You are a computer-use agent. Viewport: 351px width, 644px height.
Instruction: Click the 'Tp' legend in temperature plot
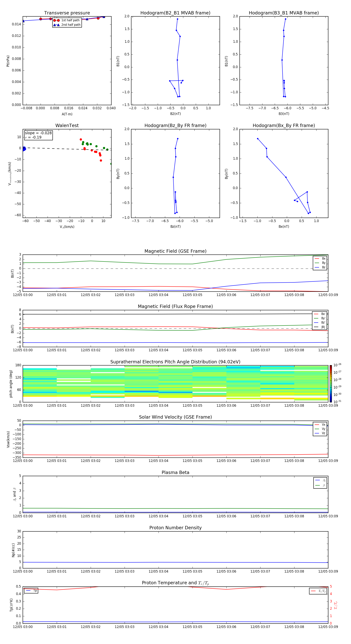[x=31, y=591]
